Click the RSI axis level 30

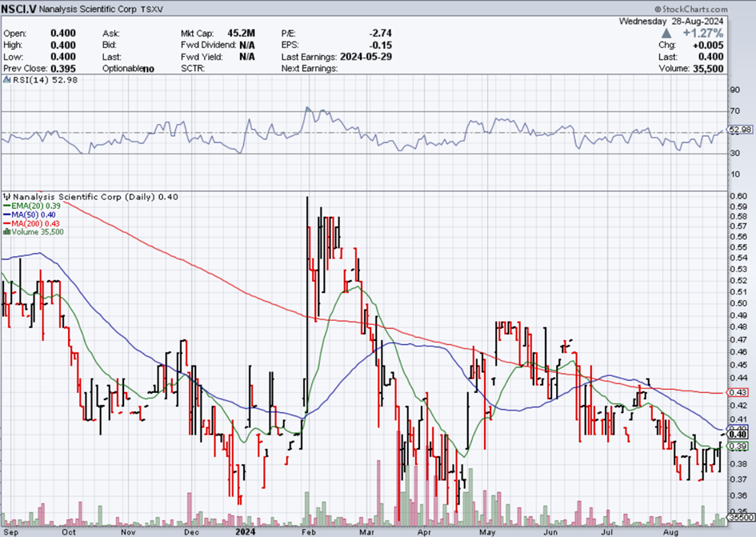coord(734,153)
